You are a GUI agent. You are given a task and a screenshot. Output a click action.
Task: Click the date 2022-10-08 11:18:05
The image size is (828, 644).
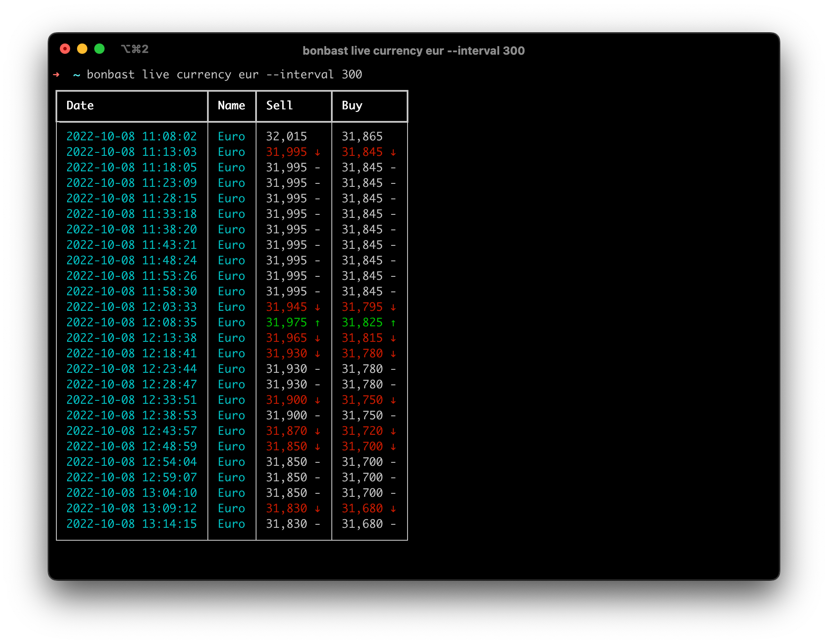pos(132,167)
